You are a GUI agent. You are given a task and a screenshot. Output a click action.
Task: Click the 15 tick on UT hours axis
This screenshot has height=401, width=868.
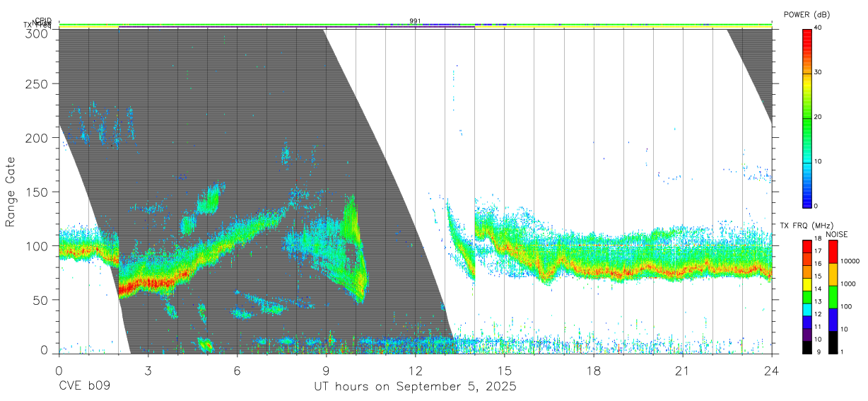click(x=504, y=371)
